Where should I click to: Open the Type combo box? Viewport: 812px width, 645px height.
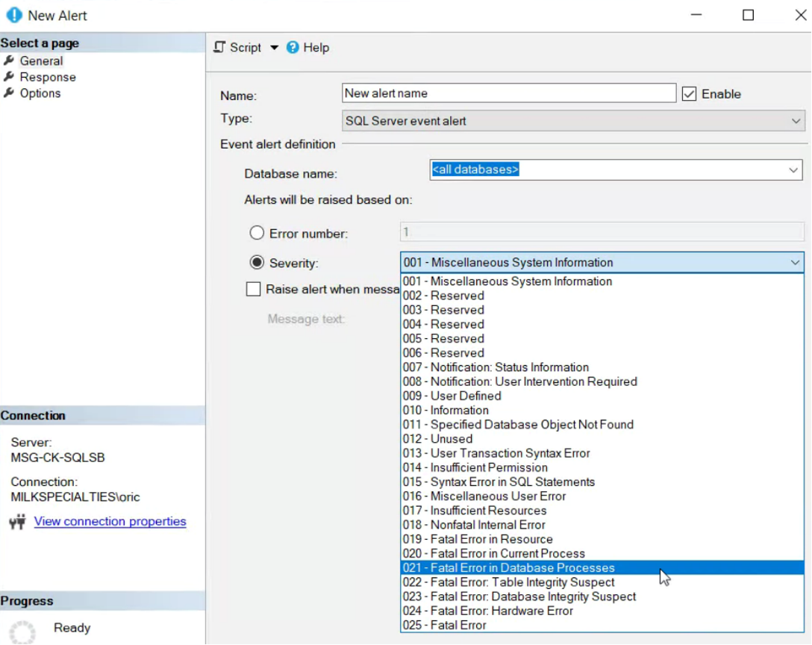pos(573,121)
